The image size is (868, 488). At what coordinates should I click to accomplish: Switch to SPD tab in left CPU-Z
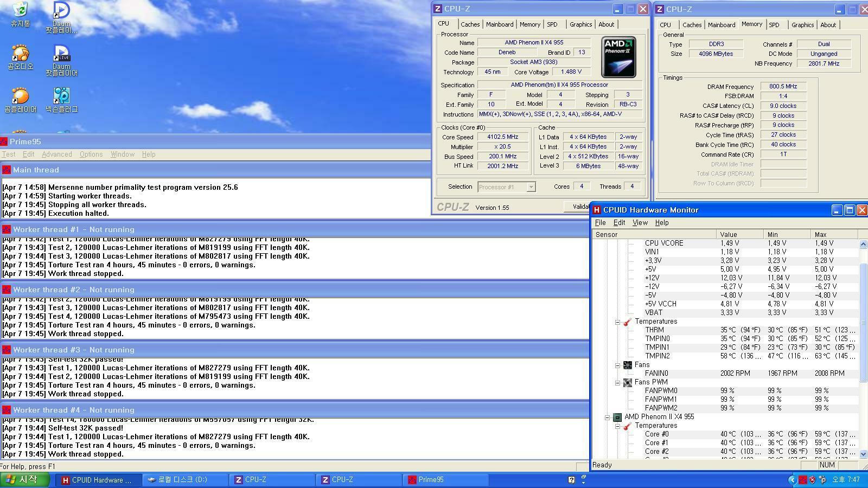[552, 24]
